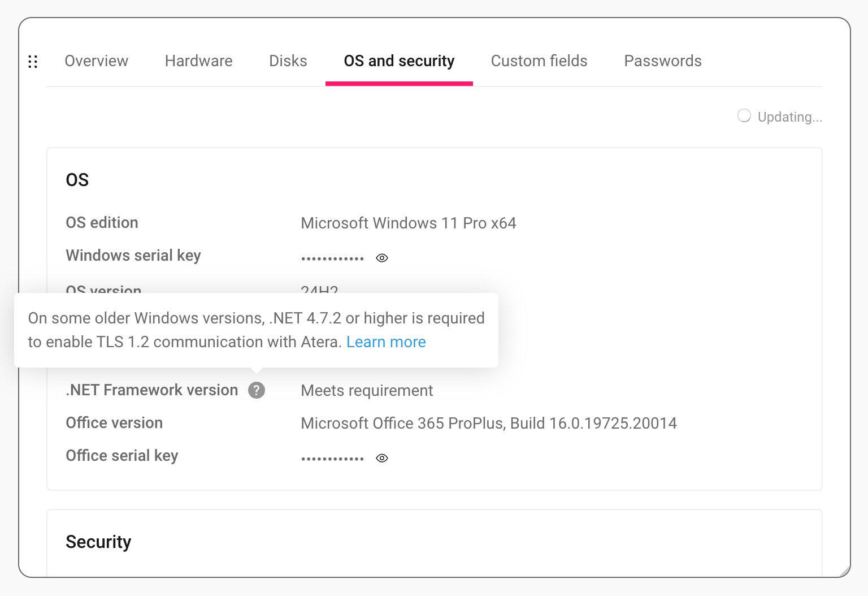This screenshot has width=868, height=596.
Task: Switch to the Passwords tab
Action: click(663, 61)
